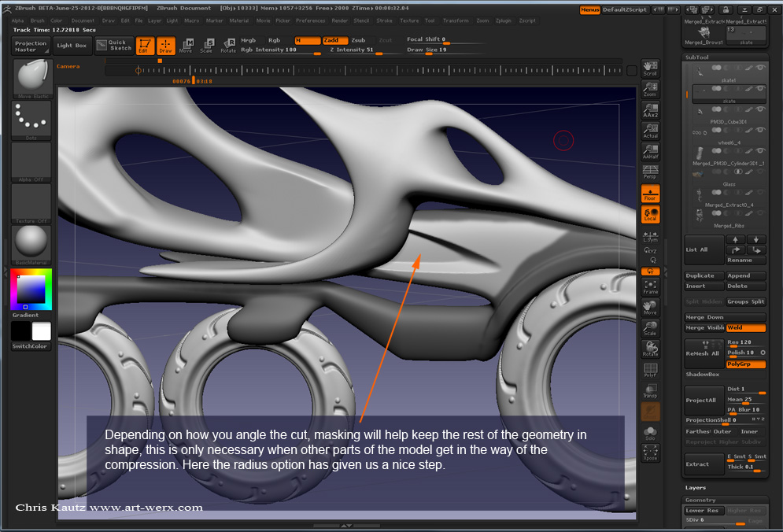Open the Brush menu
This screenshot has height=532, width=783.
[x=38, y=21]
